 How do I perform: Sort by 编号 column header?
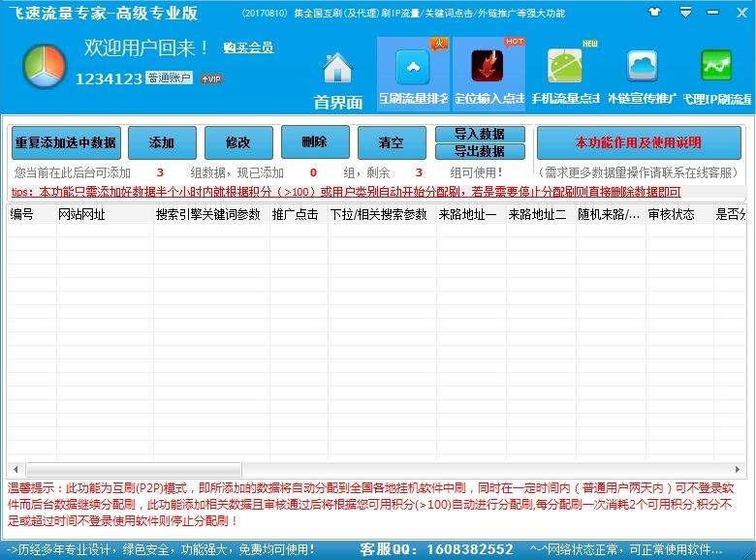pyautogui.click(x=31, y=214)
